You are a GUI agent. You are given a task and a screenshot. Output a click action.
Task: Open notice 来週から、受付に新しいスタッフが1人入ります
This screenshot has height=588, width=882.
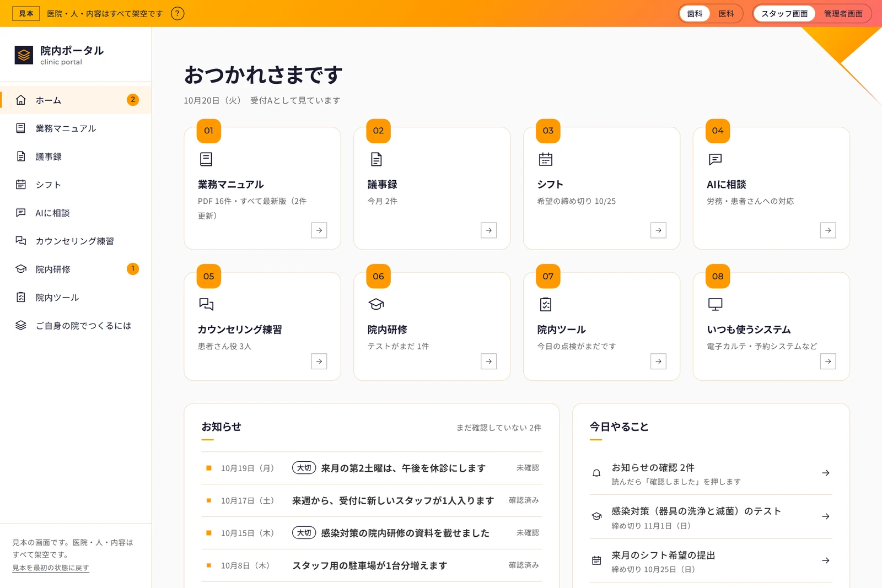(372, 500)
